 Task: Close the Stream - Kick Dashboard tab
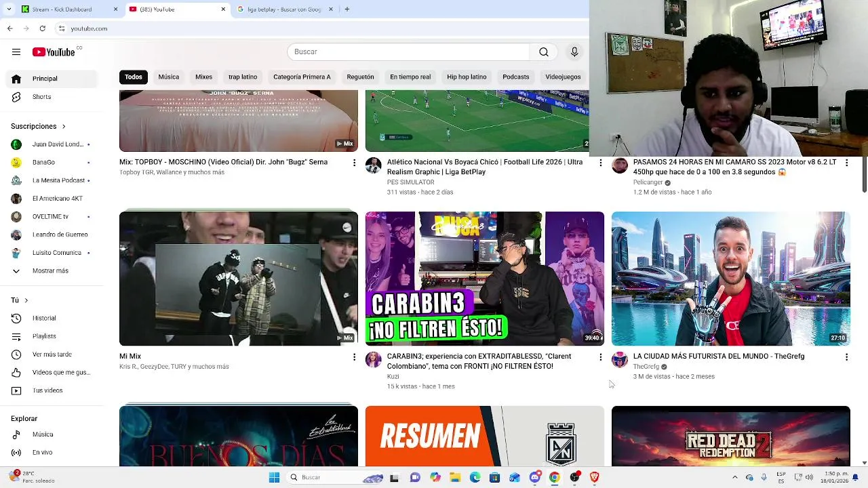pos(115,9)
